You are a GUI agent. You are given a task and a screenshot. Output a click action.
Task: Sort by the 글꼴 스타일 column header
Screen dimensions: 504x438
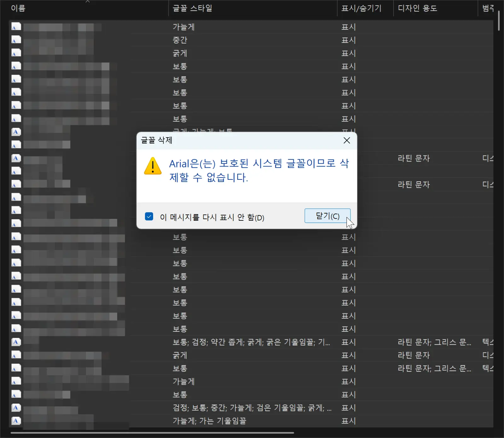192,8
